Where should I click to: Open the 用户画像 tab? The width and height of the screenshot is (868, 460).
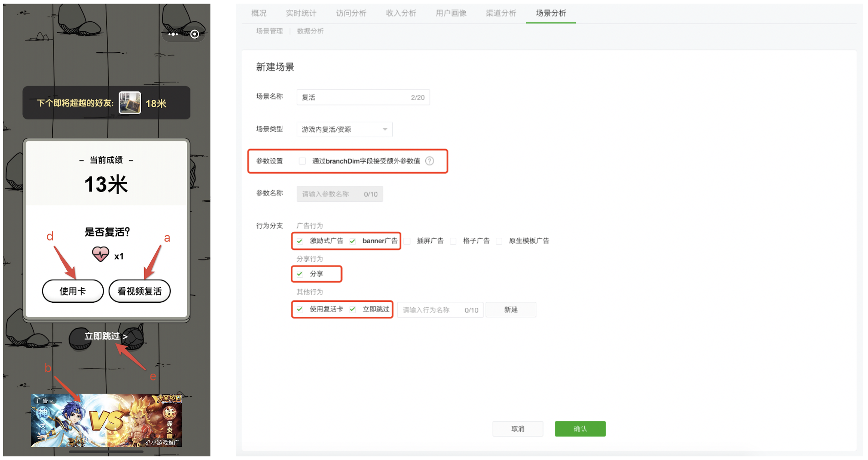pyautogui.click(x=451, y=13)
